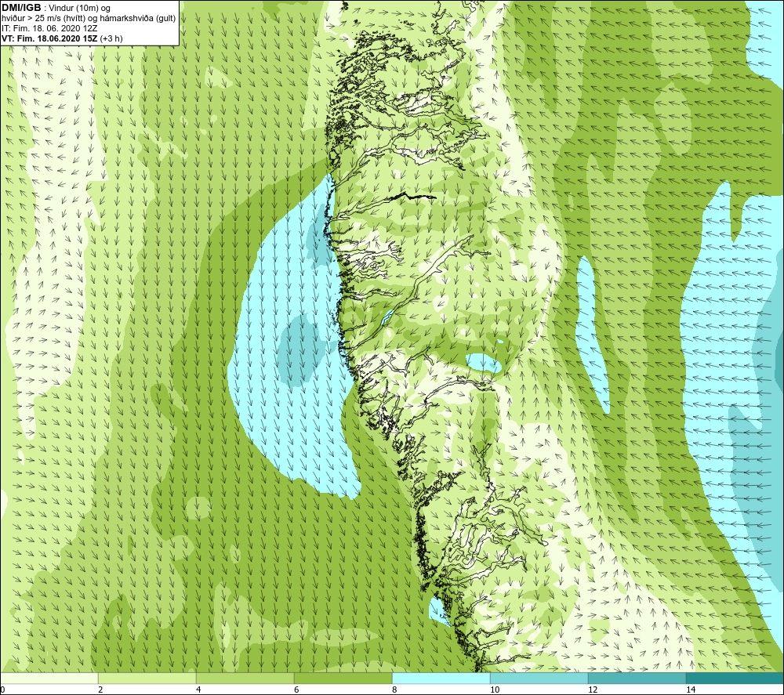Click the cyan 10–12 color scale segment
Screen dimensions: 784x695
[x=539, y=678]
